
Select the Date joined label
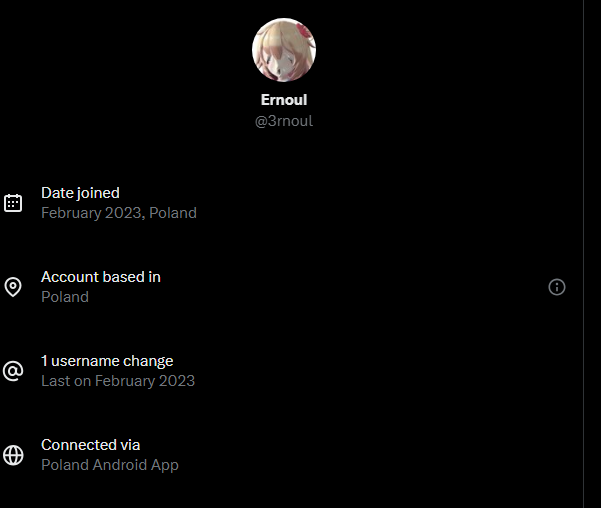(x=80, y=193)
